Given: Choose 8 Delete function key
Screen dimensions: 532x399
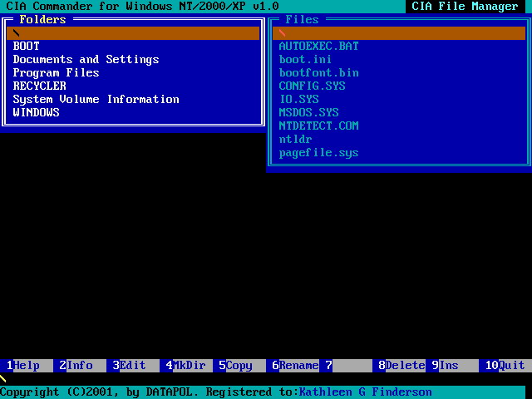Looking at the screenshot, I should click(x=399, y=366).
